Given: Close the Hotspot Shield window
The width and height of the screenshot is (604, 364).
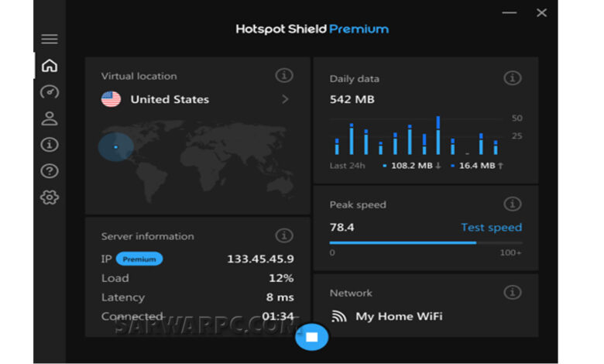Looking at the screenshot, I should tap(541, 12).
